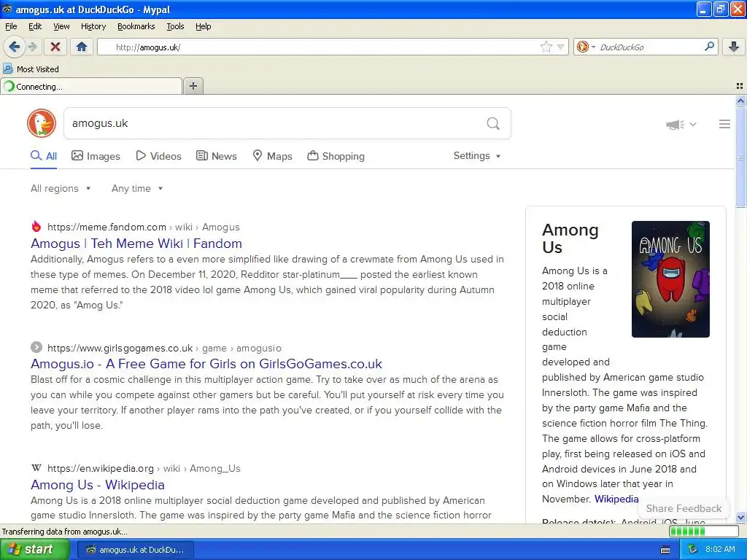This screenshot has width=747, height=560.
Task: Open the Help menu
Action: 203,26
